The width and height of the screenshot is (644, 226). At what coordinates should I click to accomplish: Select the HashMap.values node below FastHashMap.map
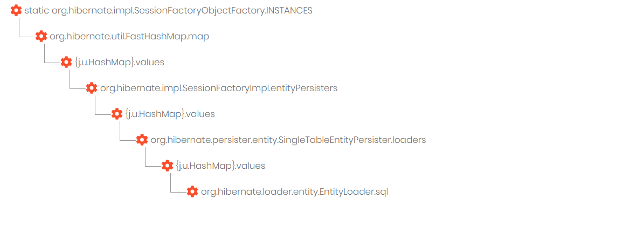120,62
